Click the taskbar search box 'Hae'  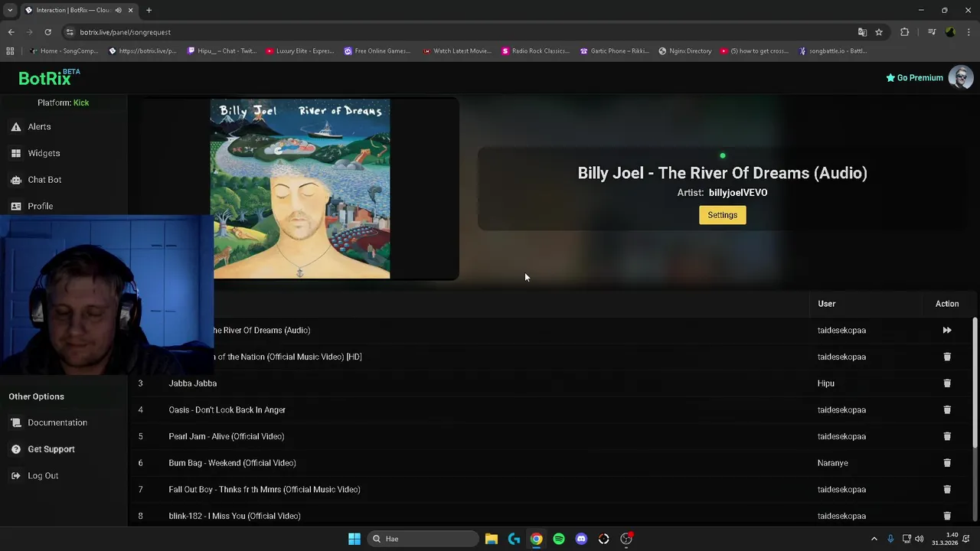421,539
